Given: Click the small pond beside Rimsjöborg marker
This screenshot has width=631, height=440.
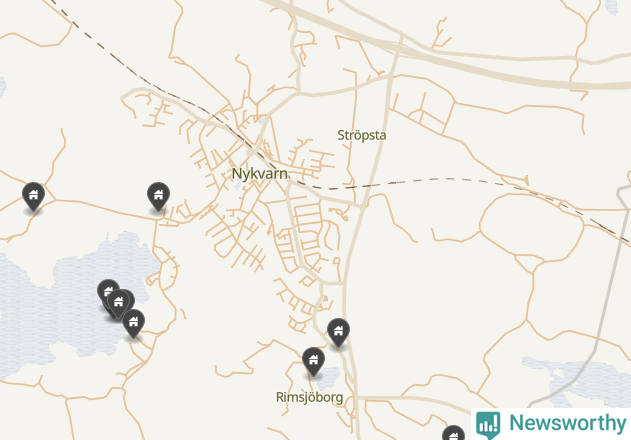Looking at the screenshot, I should [330, 378].
